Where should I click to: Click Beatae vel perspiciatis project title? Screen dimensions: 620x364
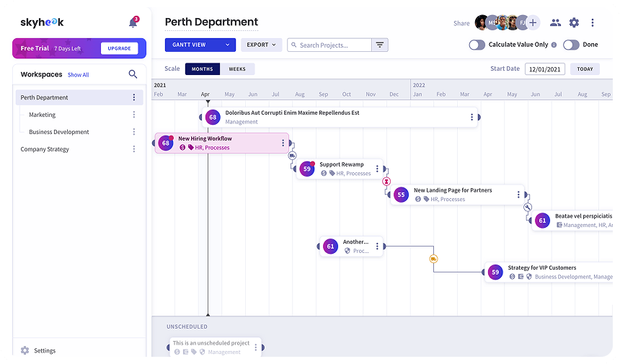coord(583,216)
